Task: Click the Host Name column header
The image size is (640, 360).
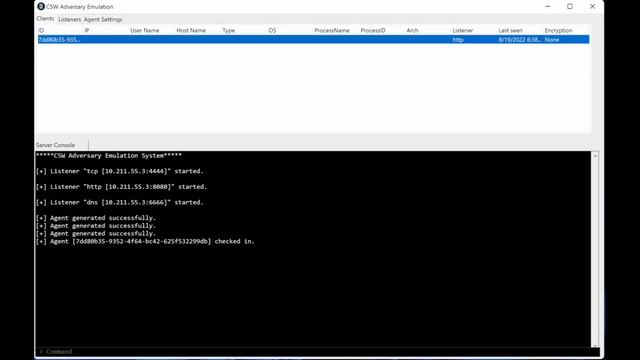Action: point(191,30)
